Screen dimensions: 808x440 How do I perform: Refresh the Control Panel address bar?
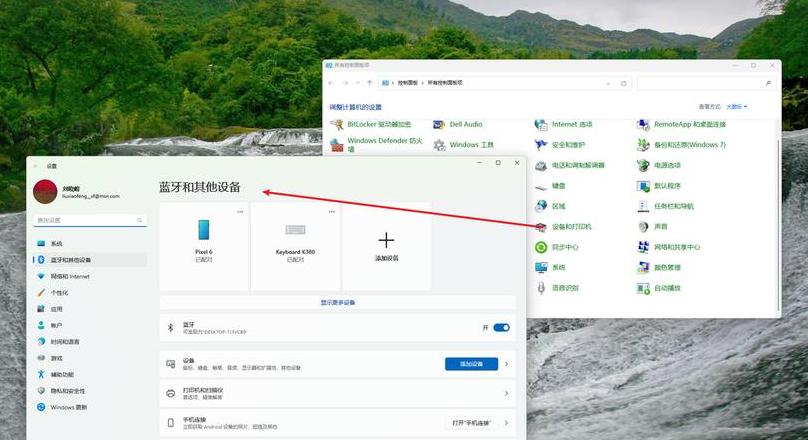624,83
